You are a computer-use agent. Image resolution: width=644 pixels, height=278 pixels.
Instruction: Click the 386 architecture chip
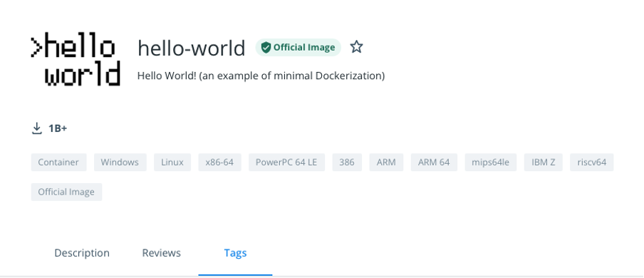click(x=347, y=162)
